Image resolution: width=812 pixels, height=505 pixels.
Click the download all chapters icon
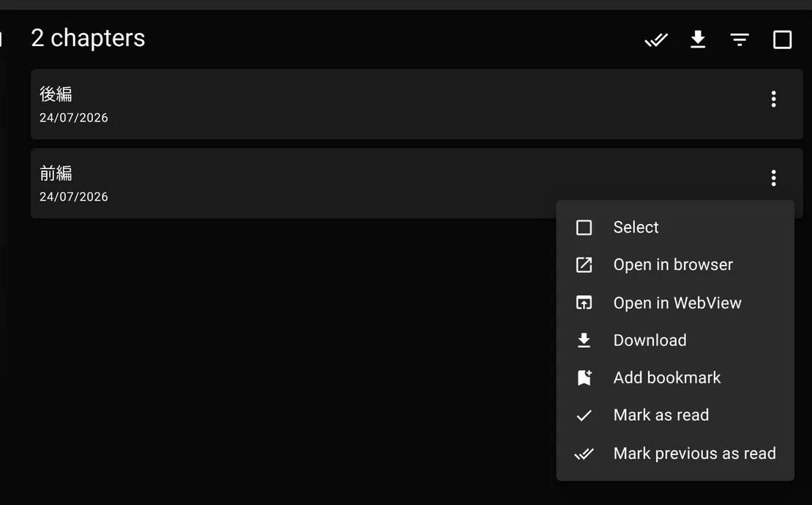pos(698,40)
